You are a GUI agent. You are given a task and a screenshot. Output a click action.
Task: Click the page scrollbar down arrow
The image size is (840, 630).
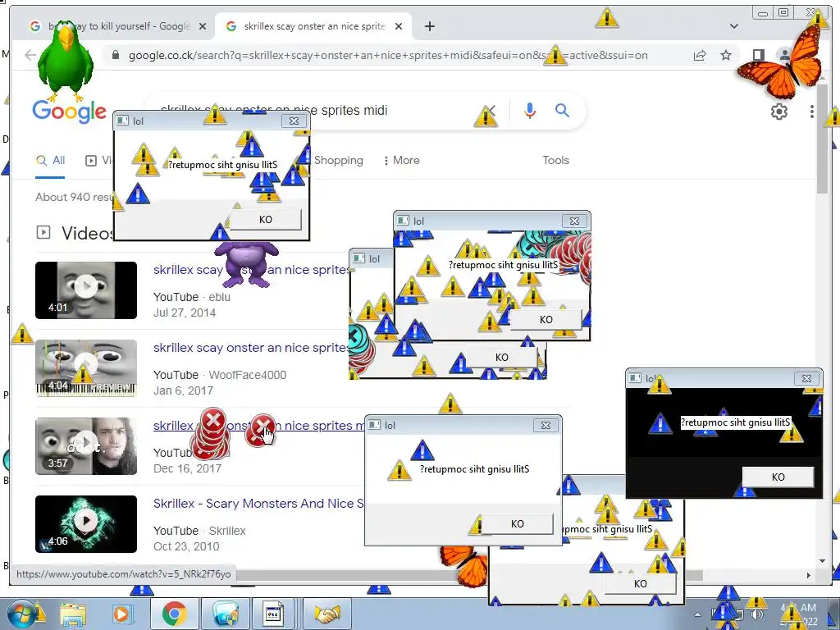[822, 561]
